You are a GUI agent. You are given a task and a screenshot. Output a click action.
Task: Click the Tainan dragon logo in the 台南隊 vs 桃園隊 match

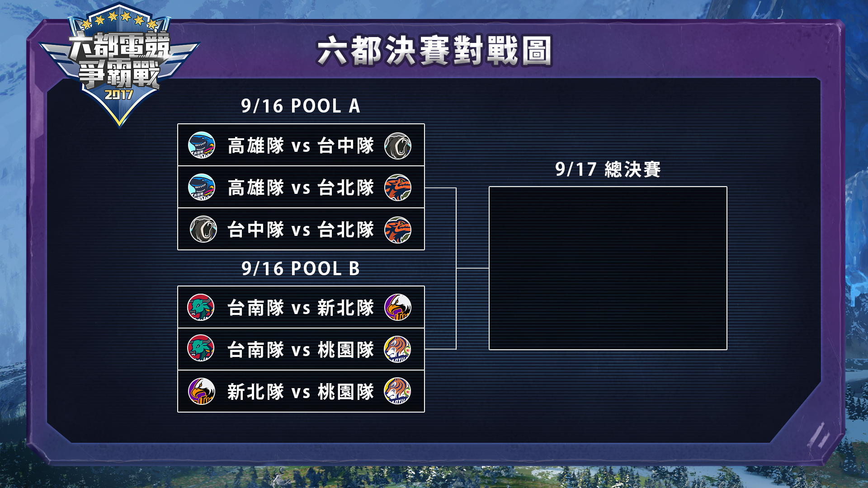[x=201, y=348]
